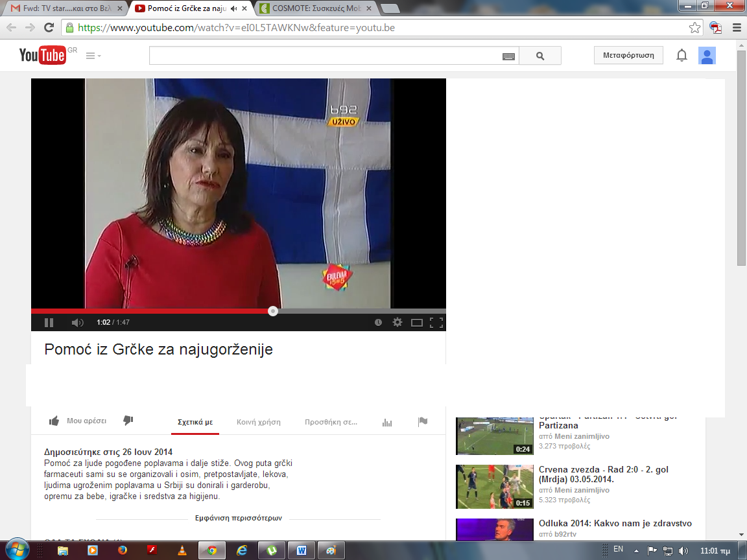Mute the tab via speaker icon on YouTube tab

pos(233,8)
